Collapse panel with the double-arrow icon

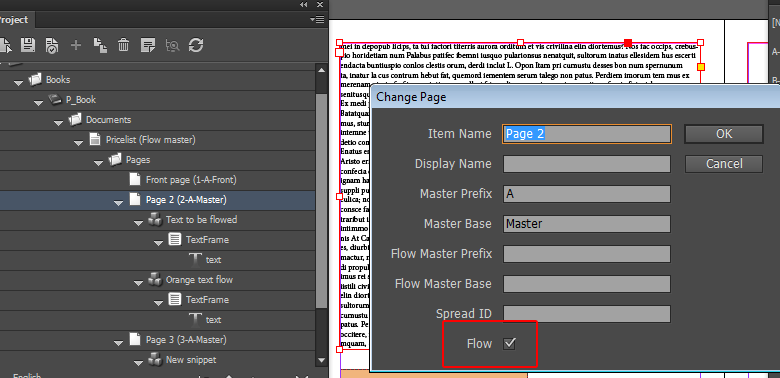(303, 4)
